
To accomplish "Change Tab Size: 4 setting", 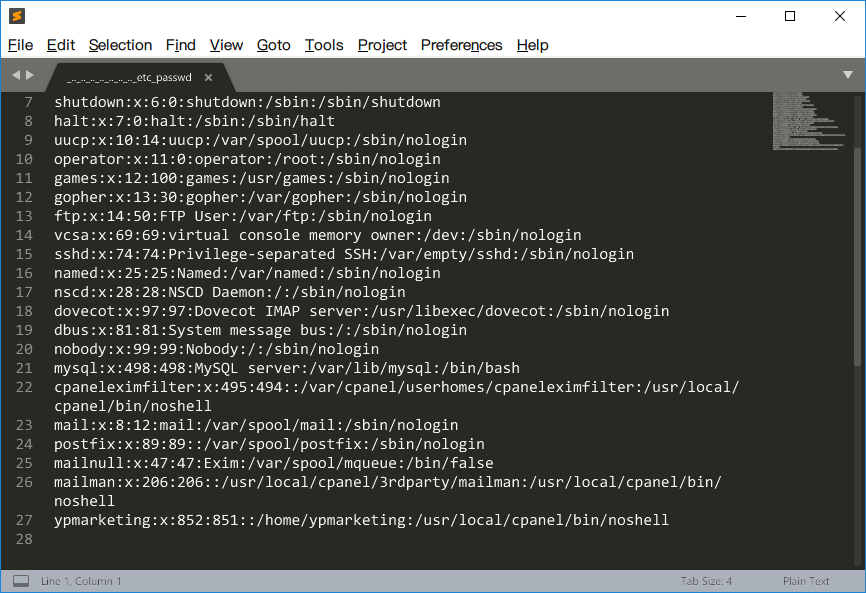I will pyautogui.click(x=706, y=581).
